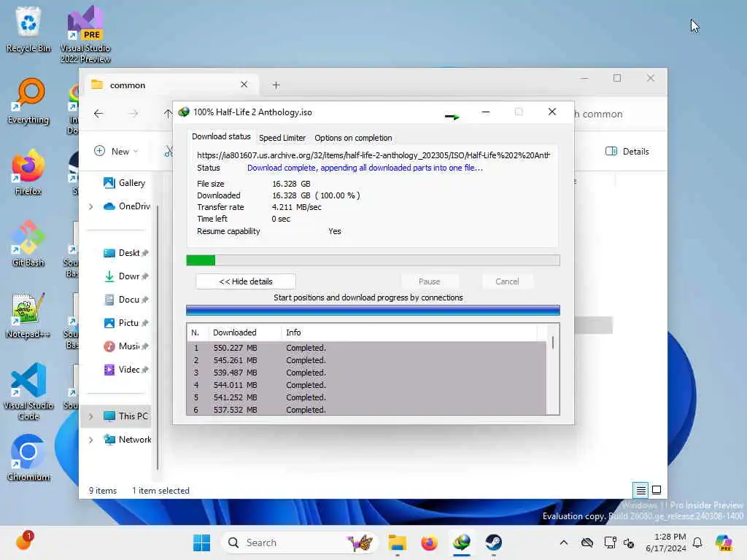The image size is (747, 560).
Task: Open the Recycle Bin desktop icon
Action: [x=28, y=29]
